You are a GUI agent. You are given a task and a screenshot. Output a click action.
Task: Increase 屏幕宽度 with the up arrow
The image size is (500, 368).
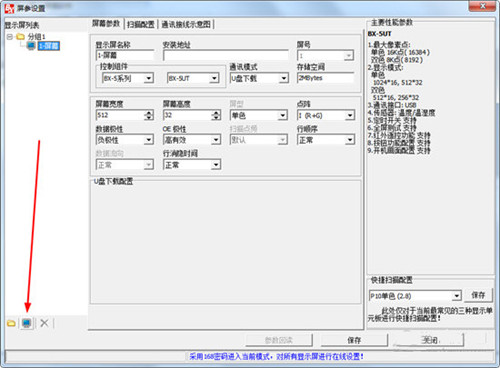click(149, 113)
